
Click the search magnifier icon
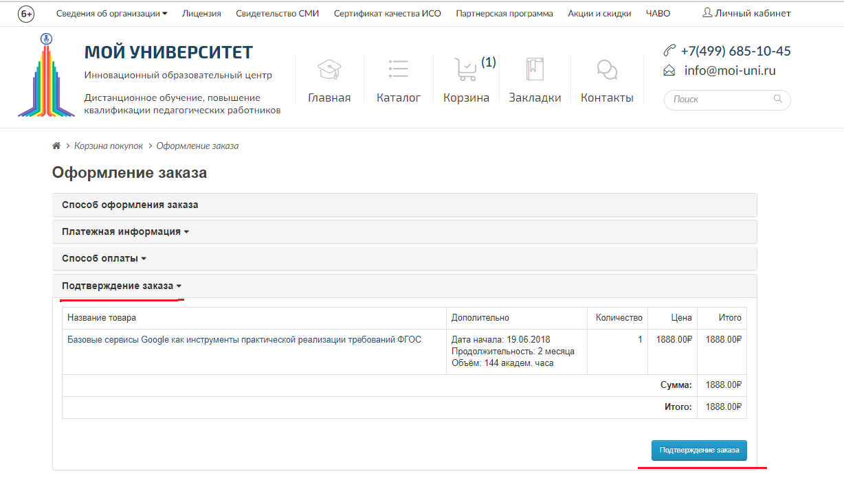point(778,99)
